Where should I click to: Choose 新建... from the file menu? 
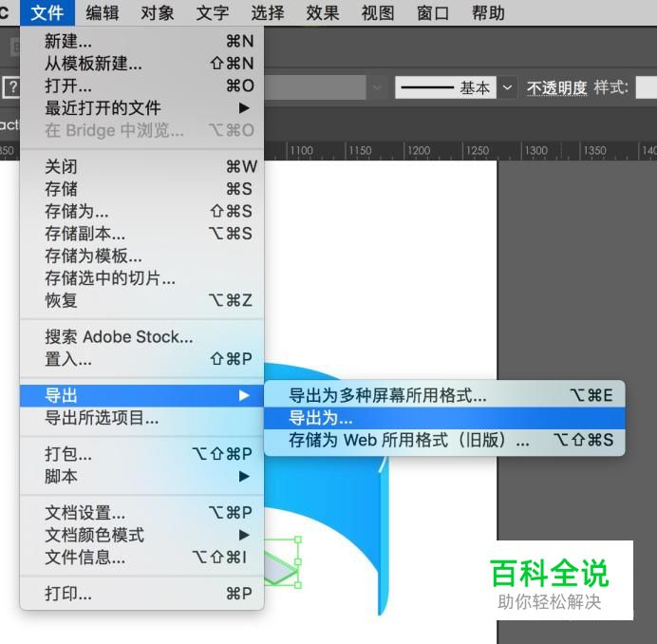(x=142, y=41)
